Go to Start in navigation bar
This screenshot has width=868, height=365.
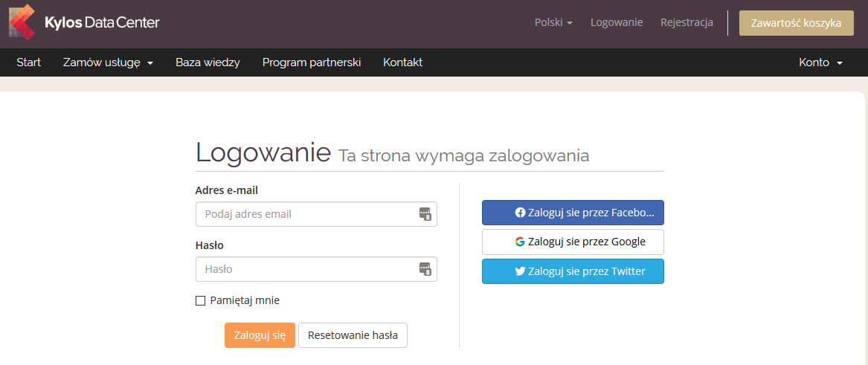click(x=29, y=62)
